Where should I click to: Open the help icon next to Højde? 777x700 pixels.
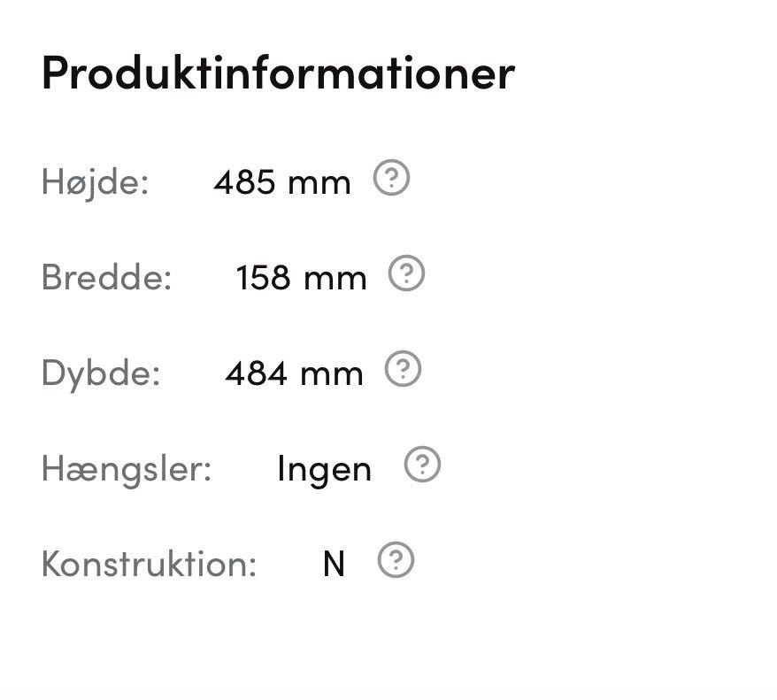pyautogui.click(x=391, y=179)
